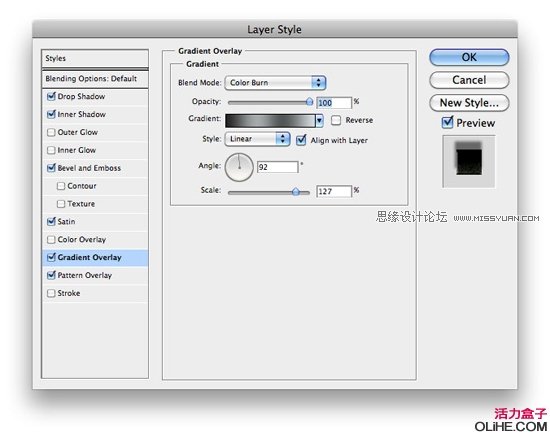Enable the Texture checkbox

click(x=61, y=203)
